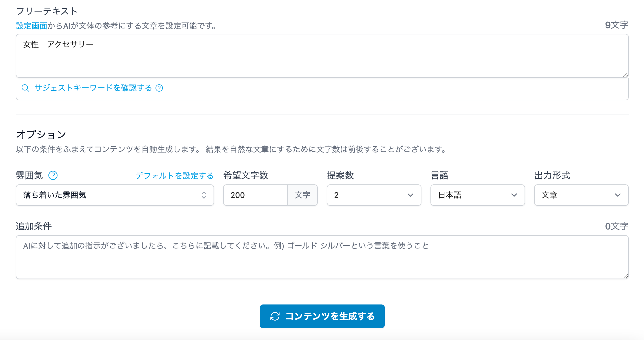Click chevron arrow of 出力形式 select
This screenshot has width=644, height=340.
coord(618,195)
